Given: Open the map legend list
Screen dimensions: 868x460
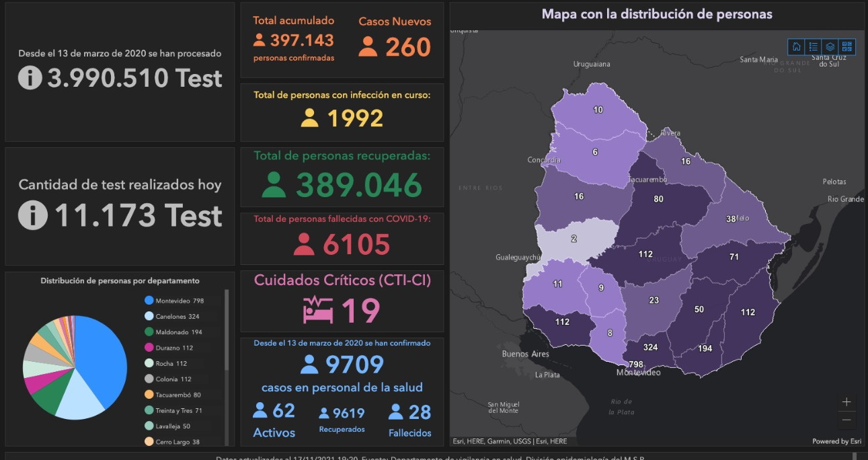Looking at the screenshot, I should [814, 47].
